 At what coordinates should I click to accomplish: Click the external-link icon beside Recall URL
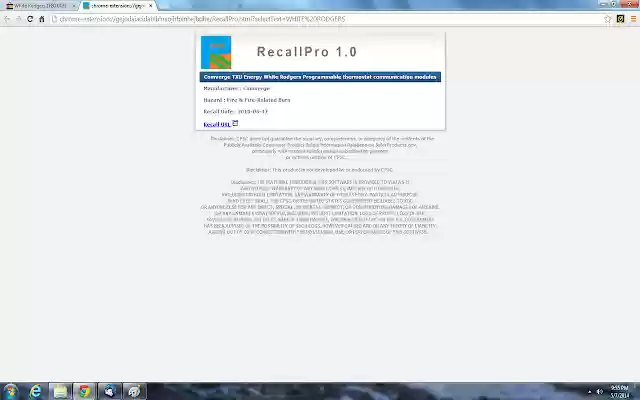click(235, 123)
